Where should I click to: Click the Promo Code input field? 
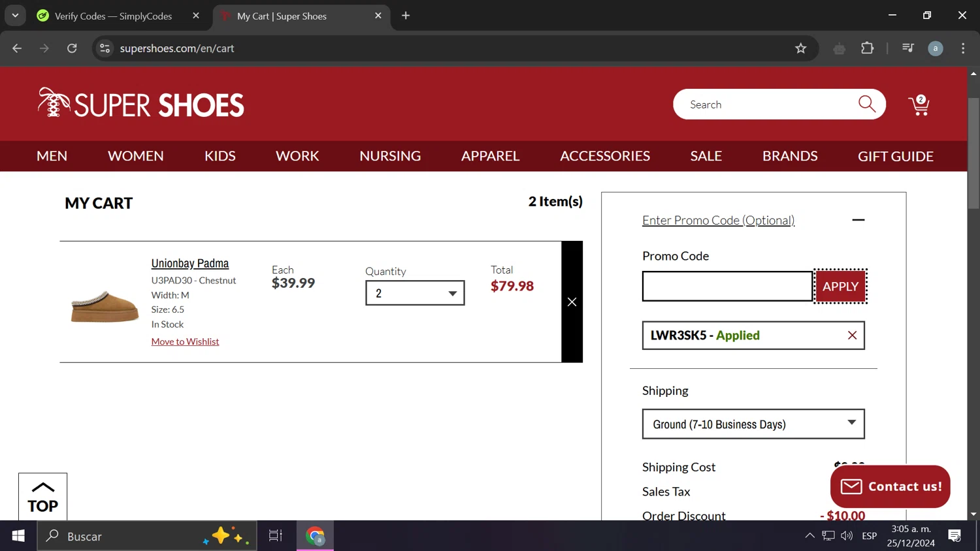click(x=727, y=286)
